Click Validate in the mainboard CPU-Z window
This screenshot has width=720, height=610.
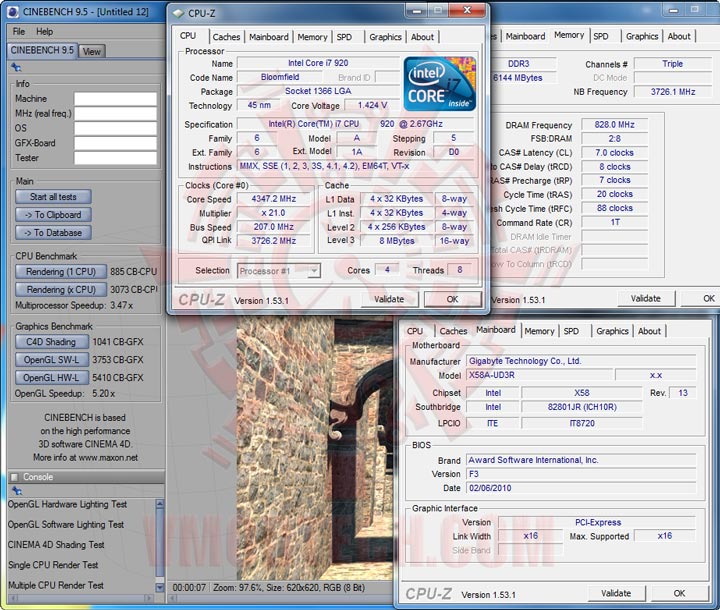click(616, 593)
